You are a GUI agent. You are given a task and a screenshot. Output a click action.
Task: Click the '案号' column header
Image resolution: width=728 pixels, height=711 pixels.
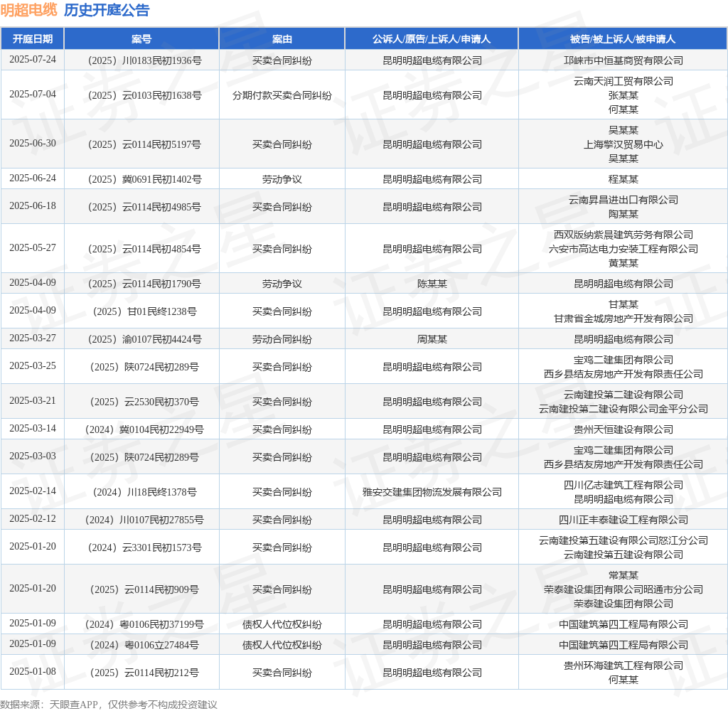click(x=141, y=39)
